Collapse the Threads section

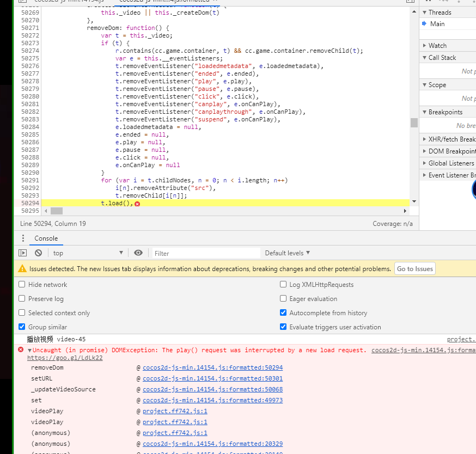click(425, 13)
